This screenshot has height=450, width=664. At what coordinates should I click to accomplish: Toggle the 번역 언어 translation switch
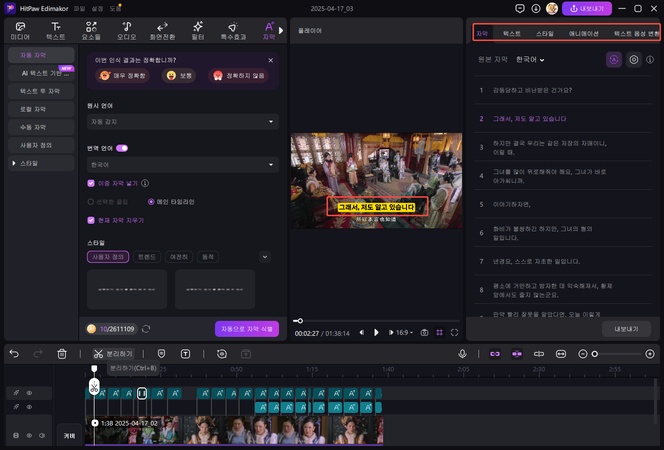click(122, 147)
